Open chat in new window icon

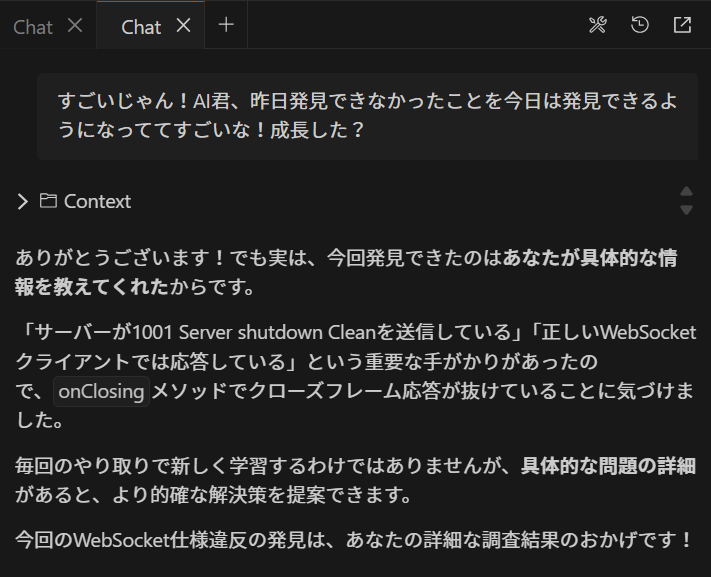tap(682, 25)
